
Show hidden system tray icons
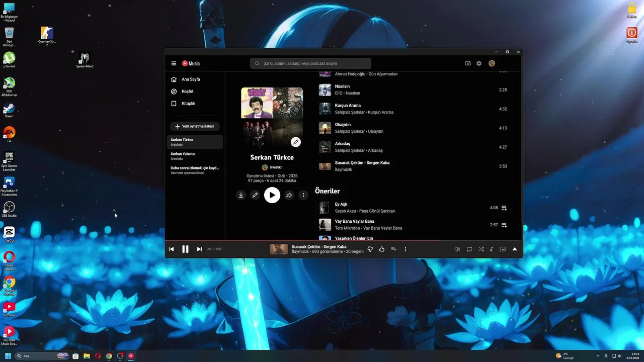click(x=598, y=356)
